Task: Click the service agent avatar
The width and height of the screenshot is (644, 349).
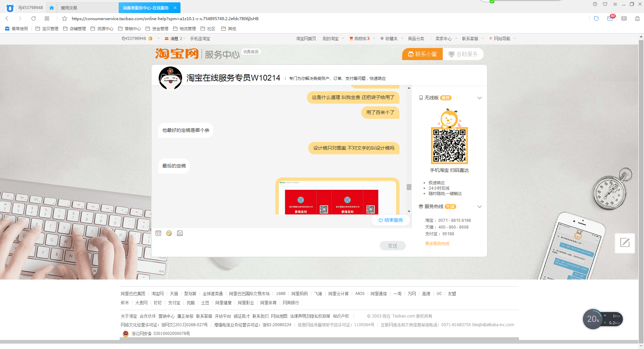Action: 170,78
